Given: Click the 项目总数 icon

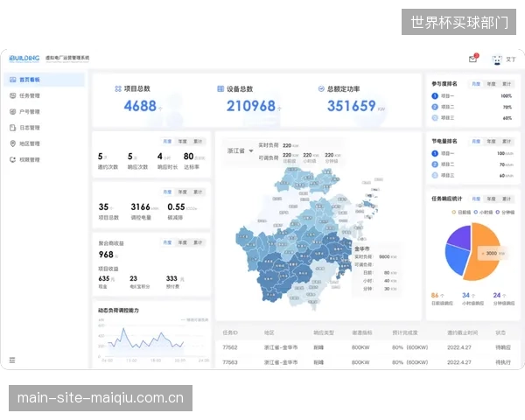Looking at the screenshot, I should (x=118, y=88).
